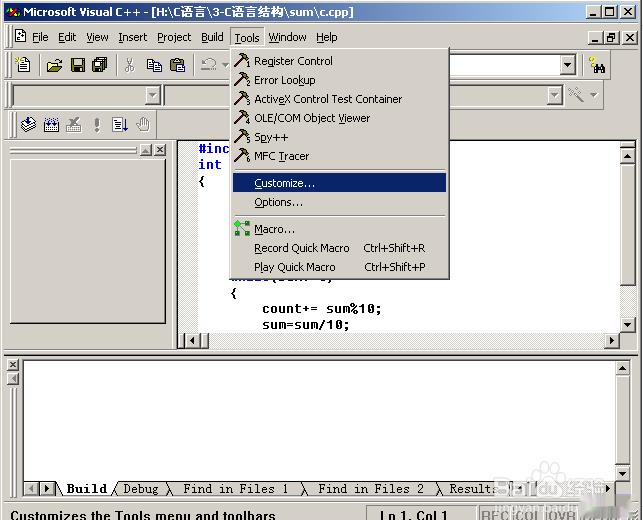Launch Spy++ from Tools menu

click(x=339, y=137)
